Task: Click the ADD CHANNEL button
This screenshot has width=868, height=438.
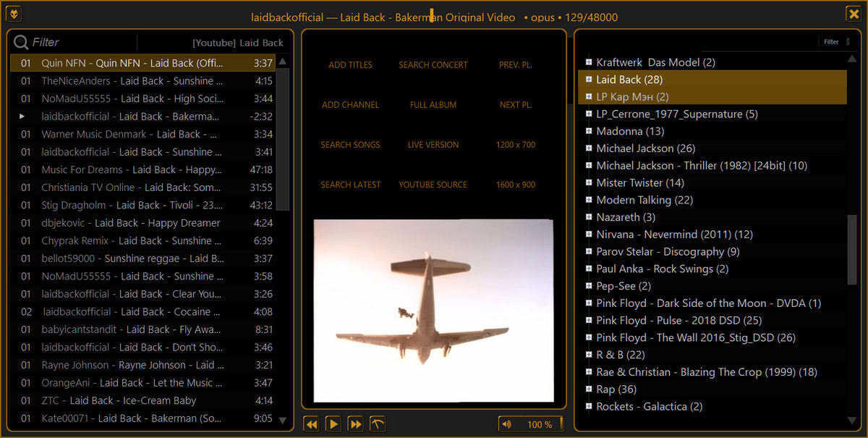Action: tap(350, 105)
